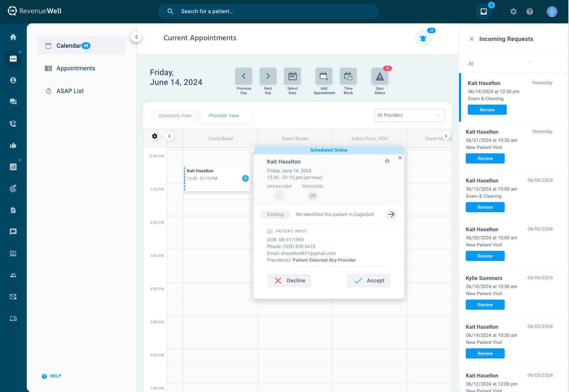The width and height of the screenshot is (569, 392).
Task: Open the All Providers dropdown
Action: [409, 115]
